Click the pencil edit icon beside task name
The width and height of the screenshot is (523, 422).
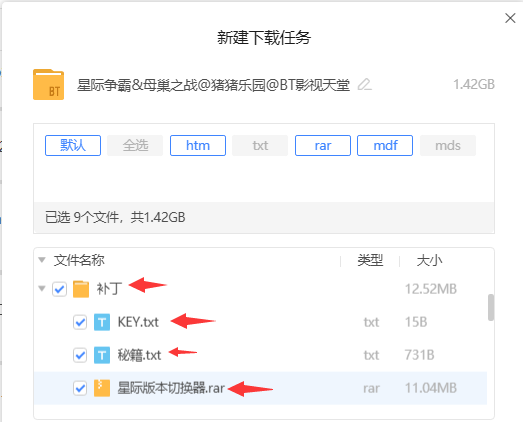tap(365, 84)
